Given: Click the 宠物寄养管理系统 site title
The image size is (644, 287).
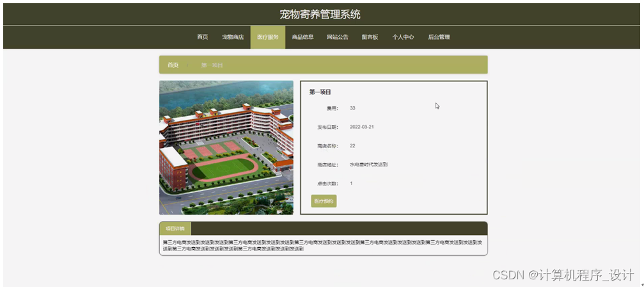Looking at the screenshot, I should click(x=320, y=15).
